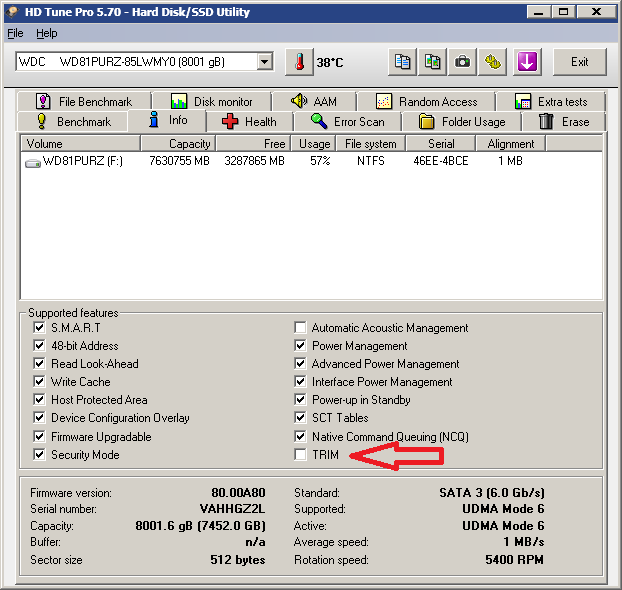Click the Usage column header
This screenshot has height=590, width=622.
[x=314, y=144]
